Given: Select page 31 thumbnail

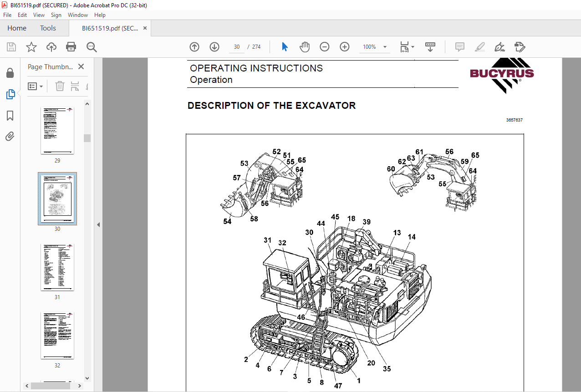Looking at the screenshot, I should tap(57, 267).
